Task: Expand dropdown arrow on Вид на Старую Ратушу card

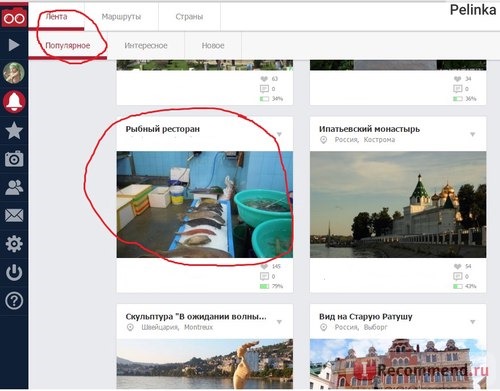Action: tap(472, 322)
